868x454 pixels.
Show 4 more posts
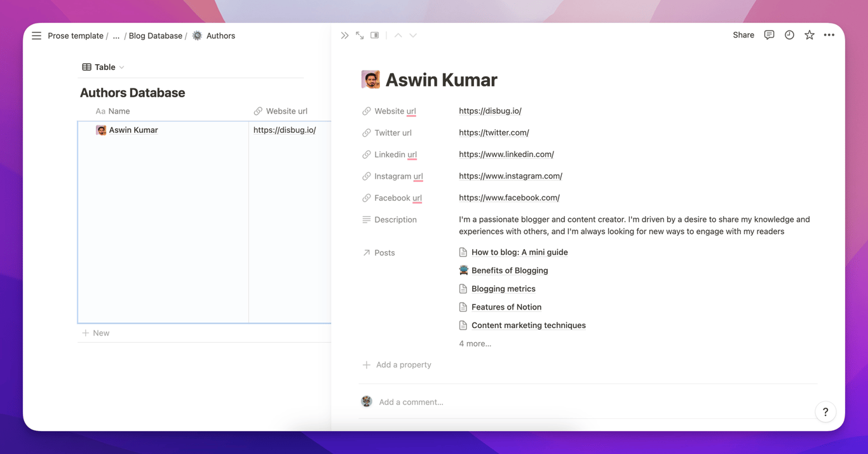[475, 343]
